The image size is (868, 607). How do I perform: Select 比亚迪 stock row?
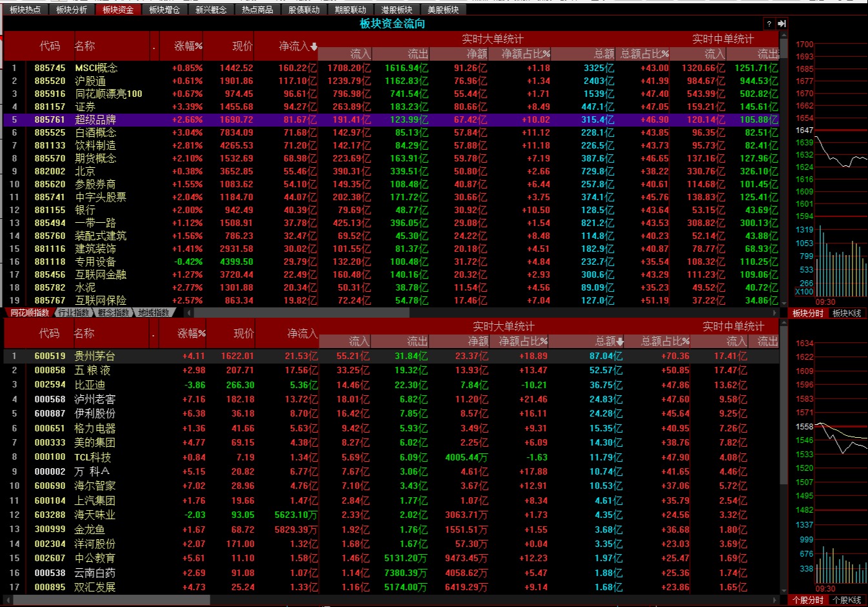tap(391, 385)
